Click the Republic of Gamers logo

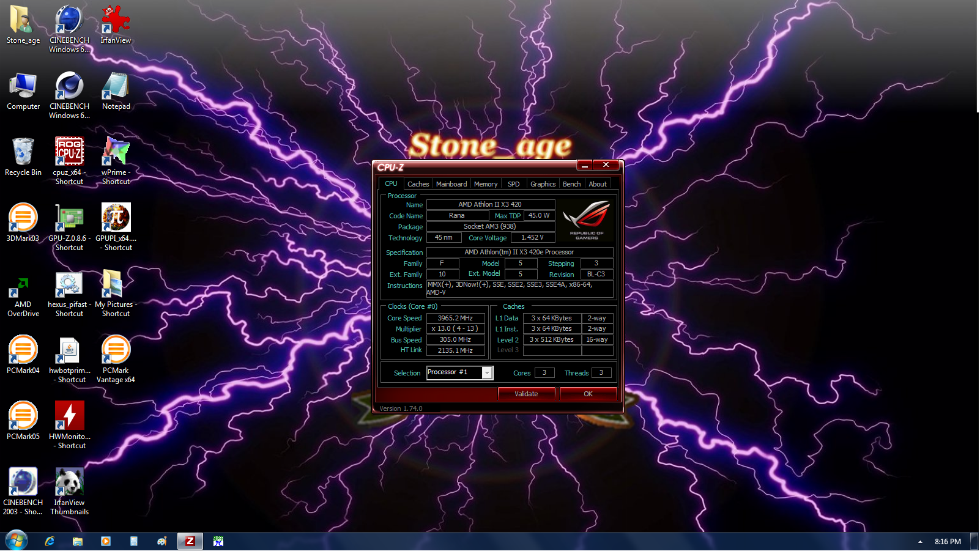coord(587,220)
